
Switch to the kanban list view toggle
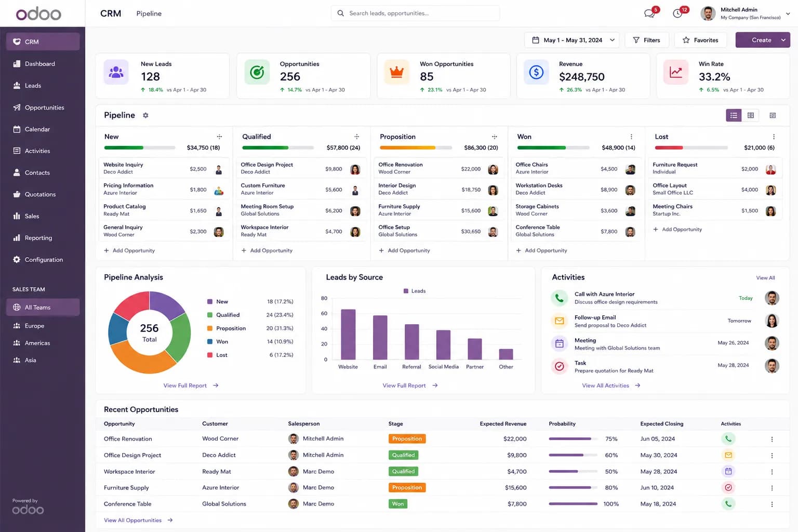click(x=734, y=115)
